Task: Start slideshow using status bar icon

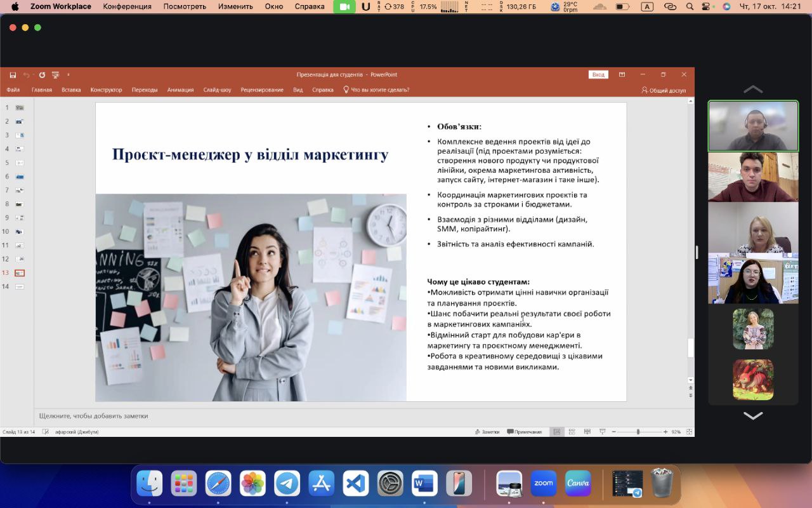Action: (x=602, y=432)
